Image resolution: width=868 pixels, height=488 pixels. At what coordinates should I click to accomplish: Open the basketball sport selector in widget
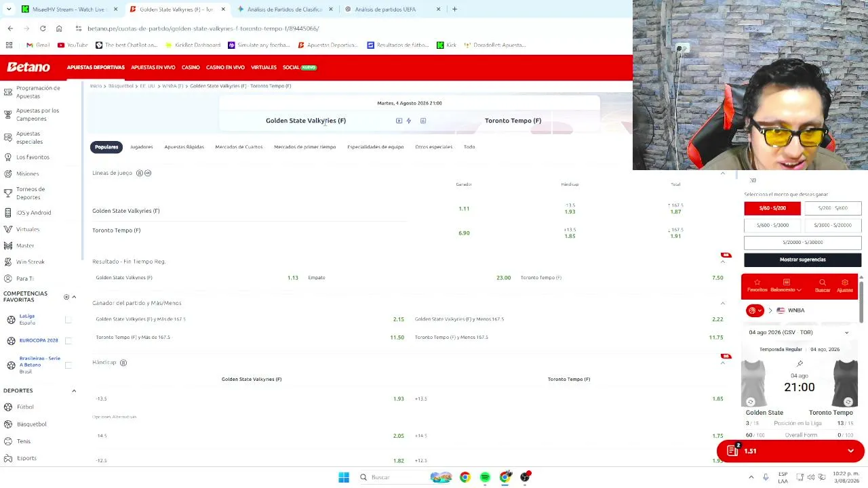[755, 310]
